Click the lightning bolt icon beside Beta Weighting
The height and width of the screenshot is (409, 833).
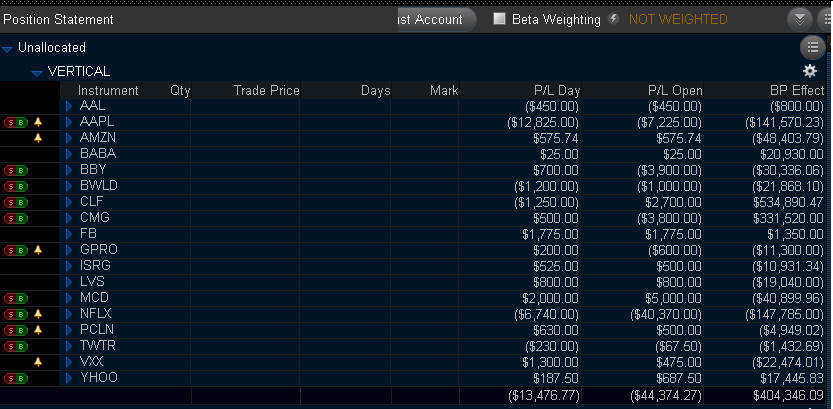click(x=613, y=19)
